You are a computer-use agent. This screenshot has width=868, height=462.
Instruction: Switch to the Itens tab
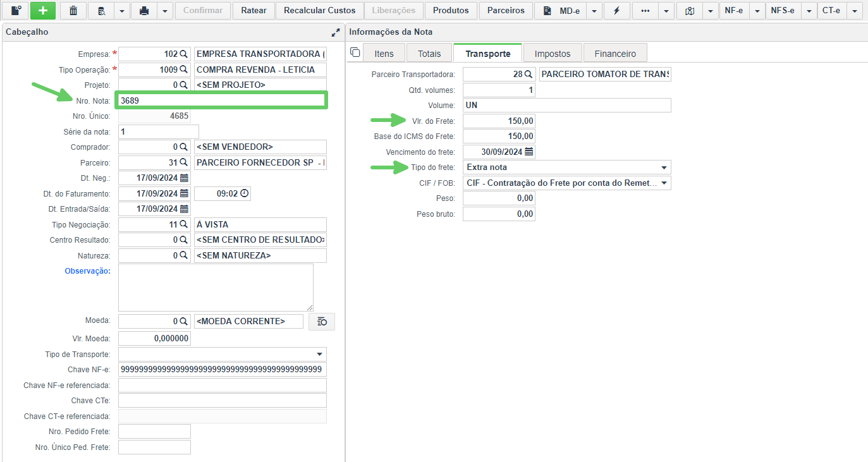[384, 53]
